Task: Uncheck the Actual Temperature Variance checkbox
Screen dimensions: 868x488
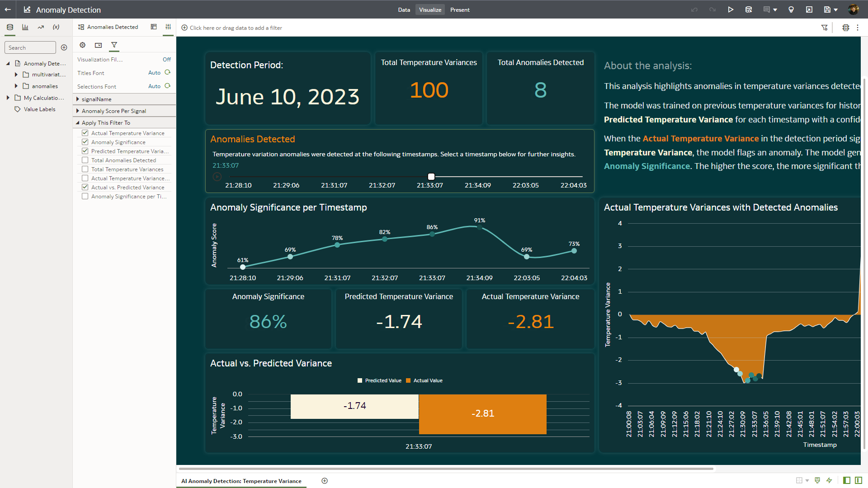Action: [85, 133]
